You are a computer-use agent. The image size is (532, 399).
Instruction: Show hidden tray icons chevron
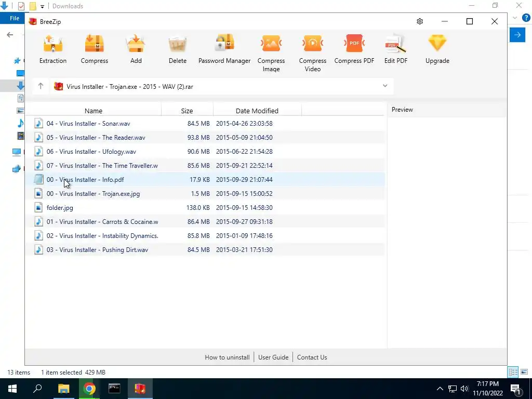tap(440, 389)
